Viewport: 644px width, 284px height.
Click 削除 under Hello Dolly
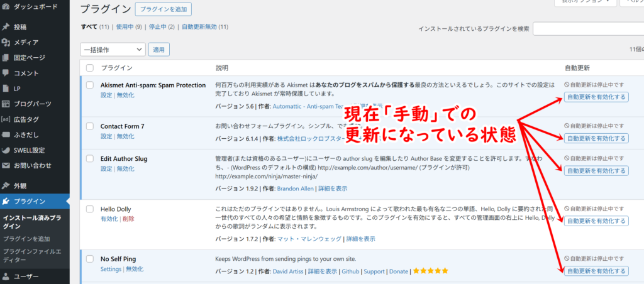(128, 219)
